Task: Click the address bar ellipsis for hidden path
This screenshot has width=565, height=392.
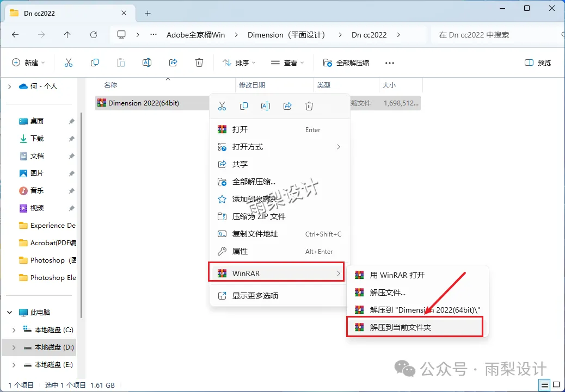Action: [153, 35]
